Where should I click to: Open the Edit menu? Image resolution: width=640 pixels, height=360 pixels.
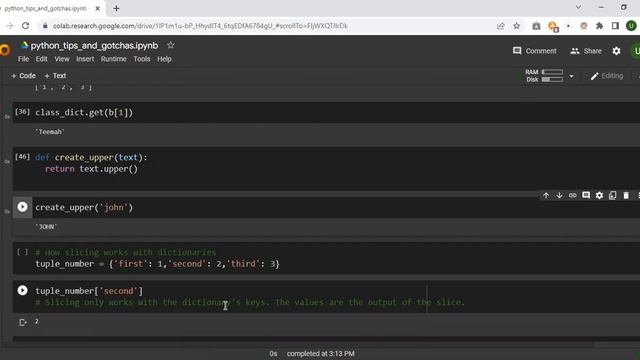pyautogui.click(x=41, y=59)
